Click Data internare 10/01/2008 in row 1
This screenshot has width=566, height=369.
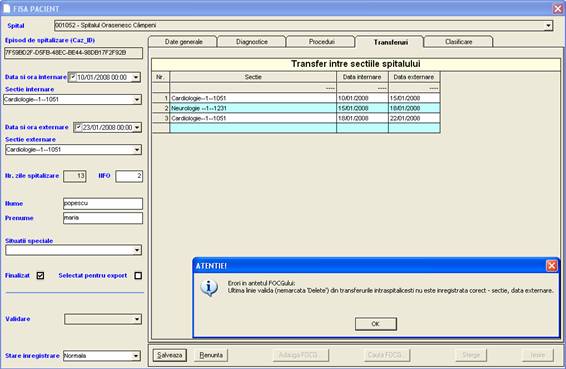(x=362, y=98)
